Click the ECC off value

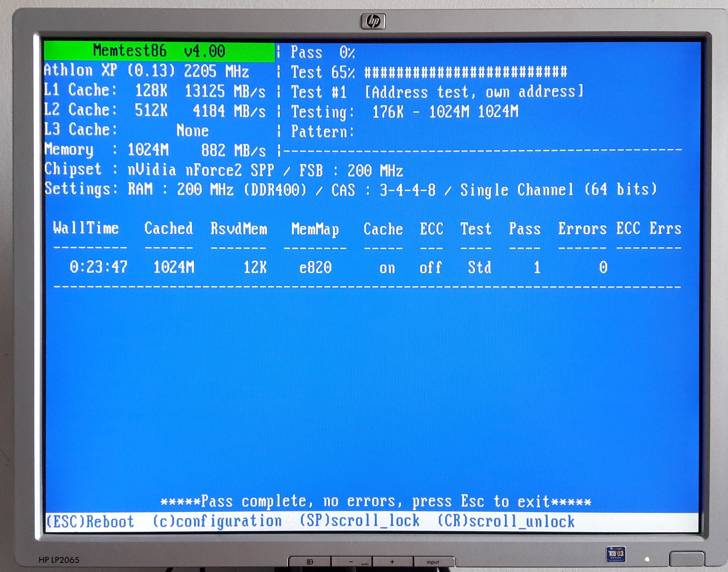431,268
